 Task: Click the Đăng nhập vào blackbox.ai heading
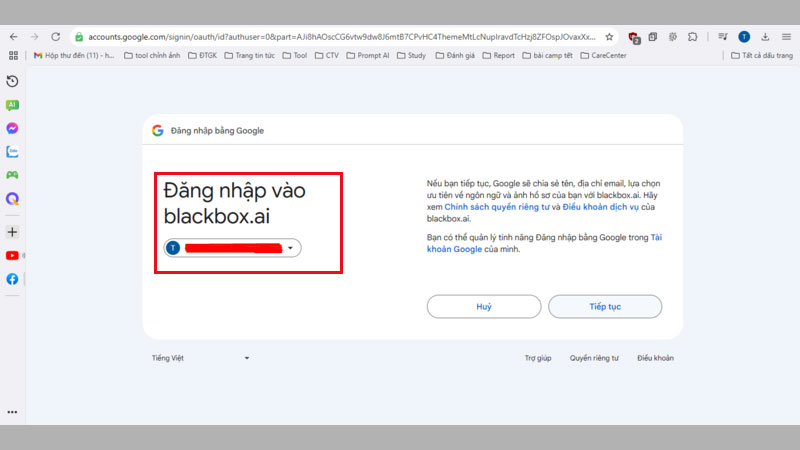click(235, 203)
